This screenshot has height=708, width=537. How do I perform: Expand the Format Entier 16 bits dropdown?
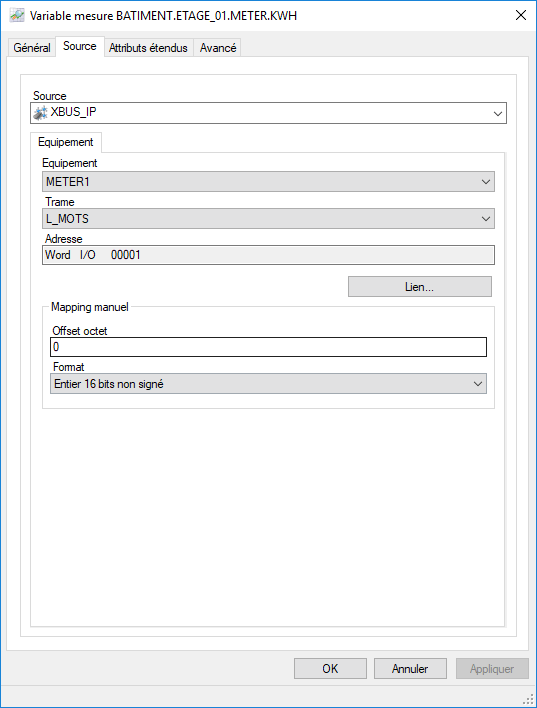(x=268, y=384)
